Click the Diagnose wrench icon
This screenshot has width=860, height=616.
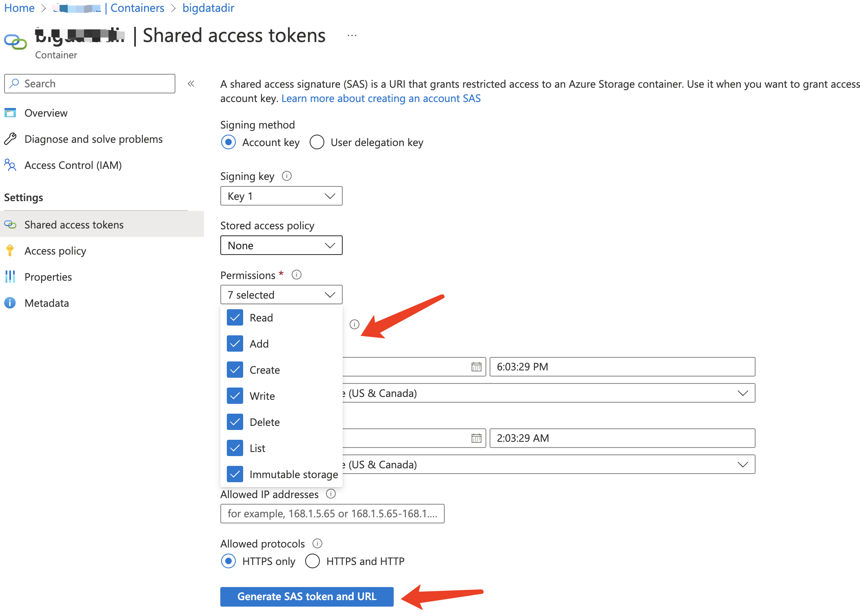(10, 139)
